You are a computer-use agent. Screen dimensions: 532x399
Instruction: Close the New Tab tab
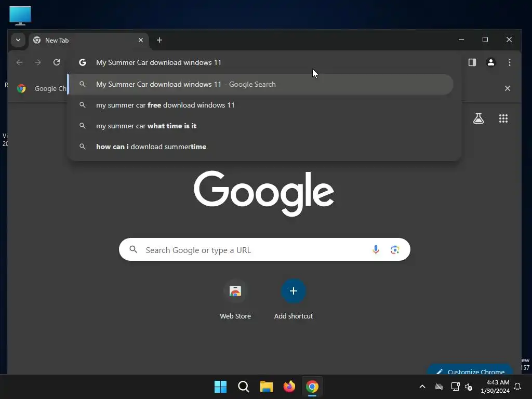point(141,40)
